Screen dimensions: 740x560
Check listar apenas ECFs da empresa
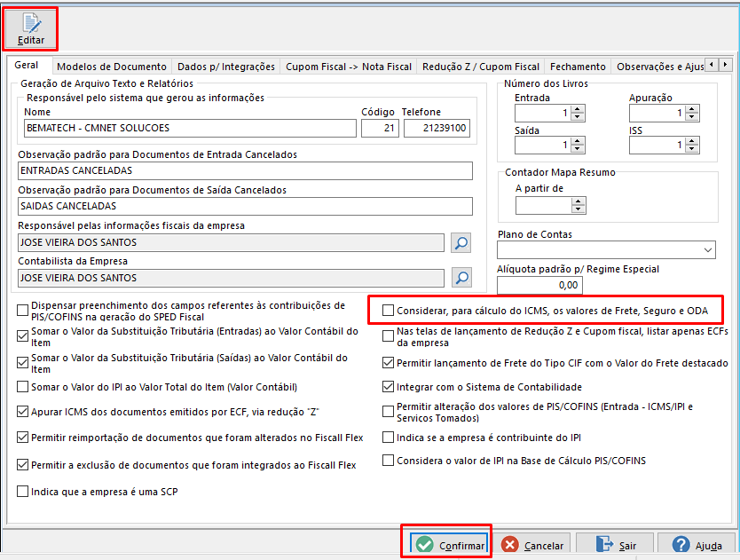tap(388, 336)
